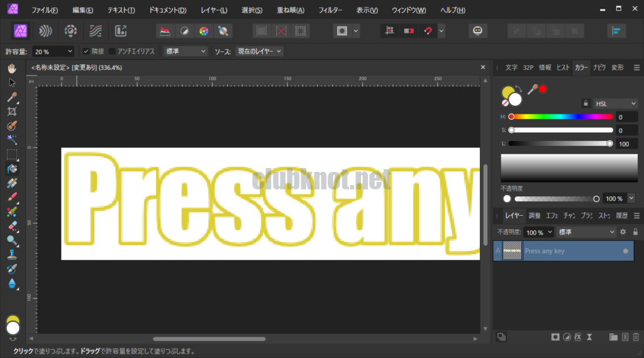Open the フィルター menu
Screen dimensions: 644x358
(330, 11)
